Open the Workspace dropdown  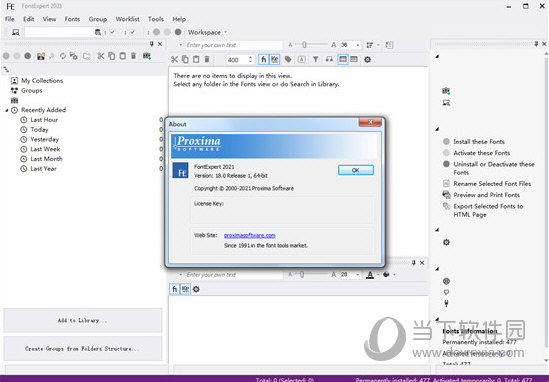(207, 32)
